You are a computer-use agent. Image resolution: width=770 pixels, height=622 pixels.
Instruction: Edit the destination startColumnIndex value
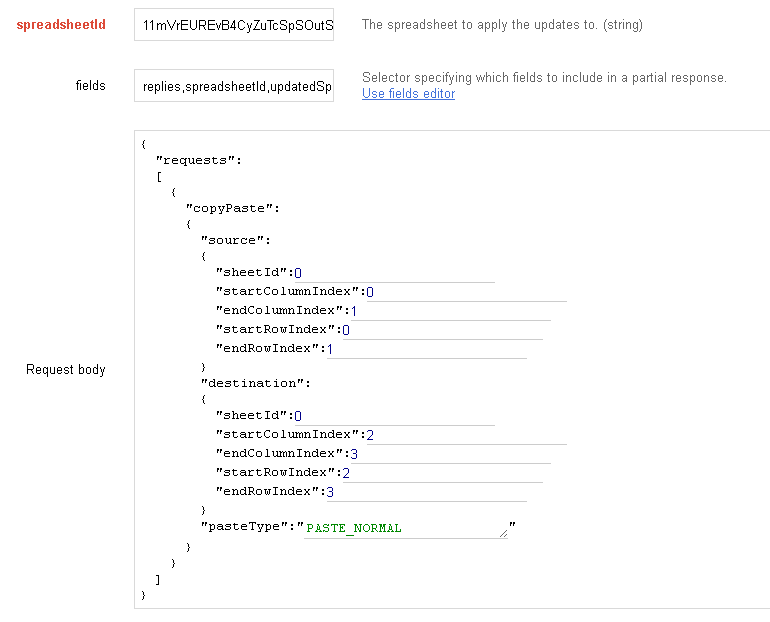coord(467,435)
